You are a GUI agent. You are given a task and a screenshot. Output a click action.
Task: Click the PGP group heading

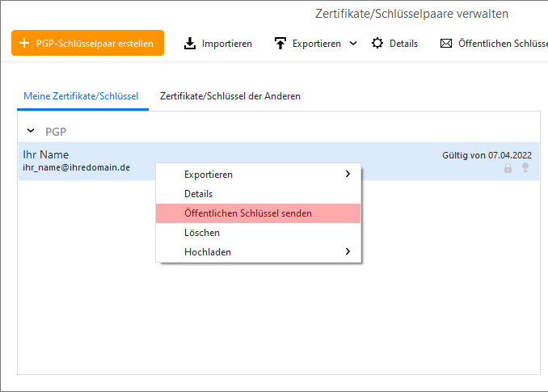(x=56, y=132)
